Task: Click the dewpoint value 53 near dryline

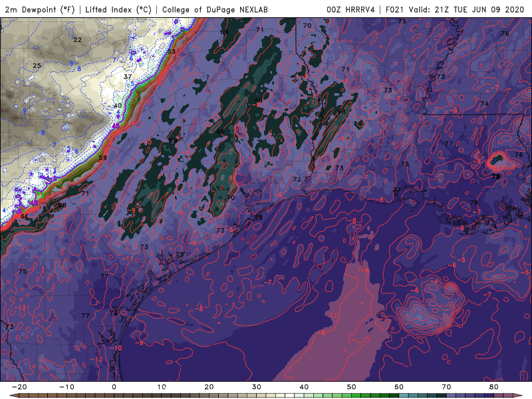Action: click(172, 52)
